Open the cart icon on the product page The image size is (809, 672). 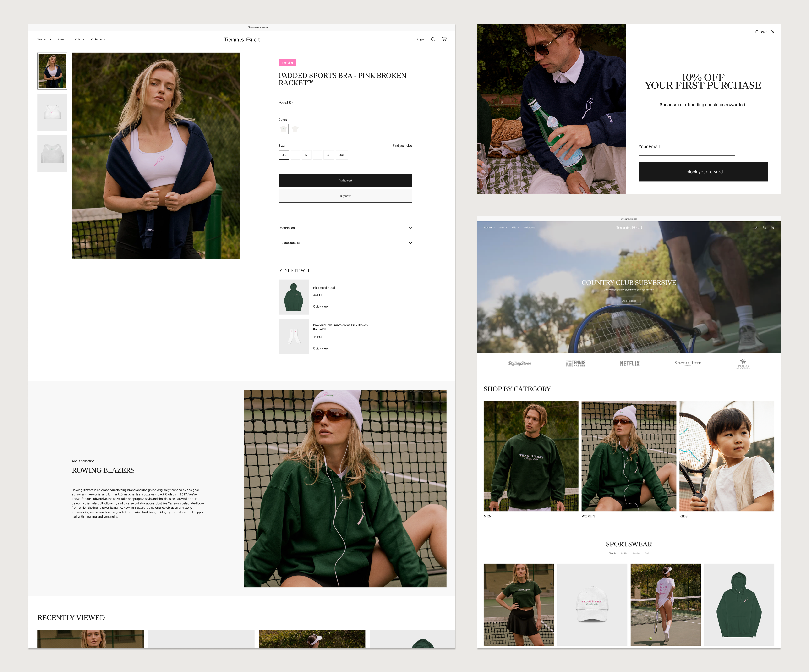(x=444, y=39)
